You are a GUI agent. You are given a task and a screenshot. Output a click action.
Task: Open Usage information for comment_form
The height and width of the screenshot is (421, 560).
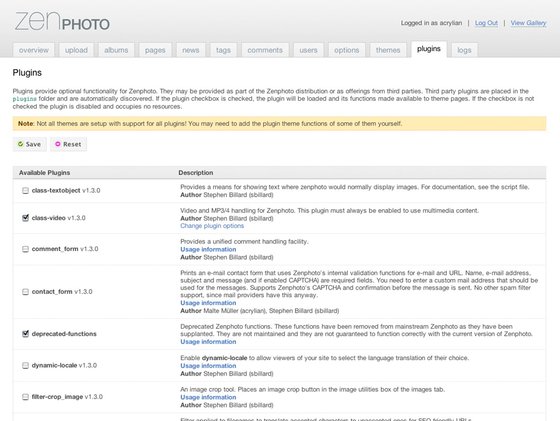pos(208,249)
